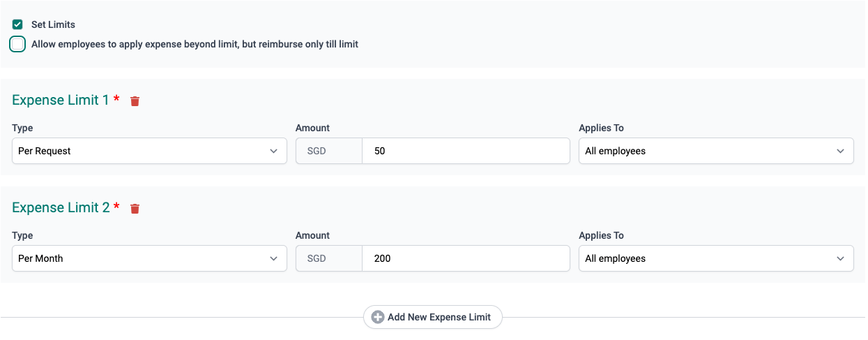The width and height of the screenshot is (868, 340).
Task: Uncheck the Set Limits checkbox
Action: [17, 24]
